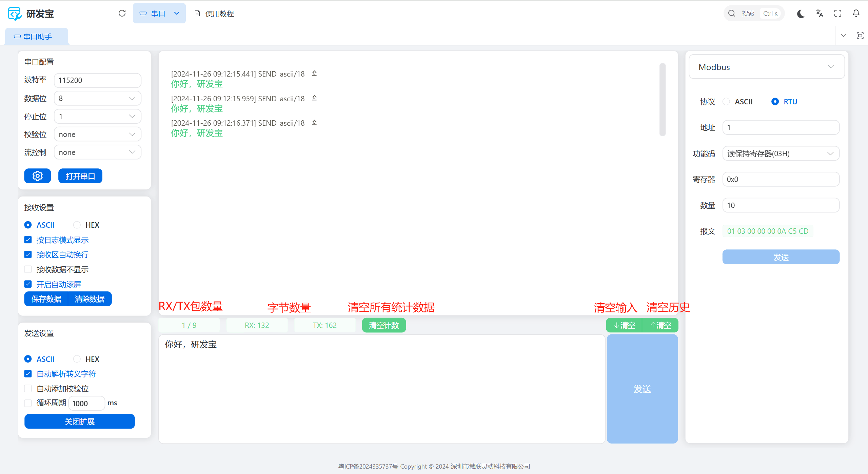Click the refresh icon in header
868x474 pixels.
pos(122,13)
